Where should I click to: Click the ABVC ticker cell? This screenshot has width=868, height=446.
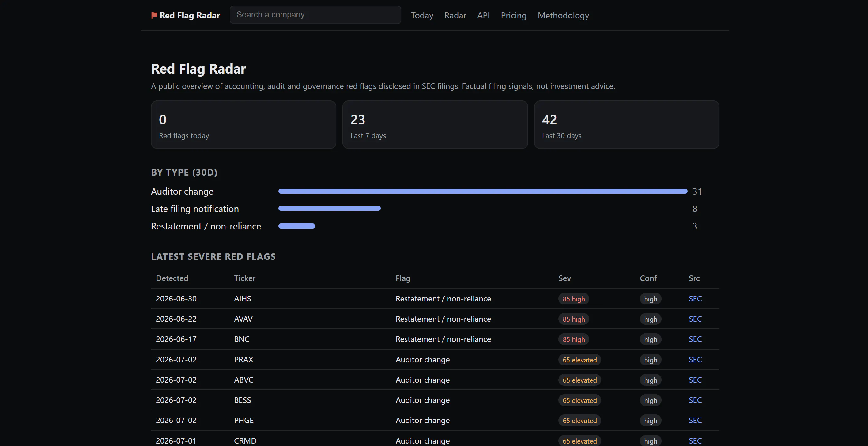tap(243, 380)
